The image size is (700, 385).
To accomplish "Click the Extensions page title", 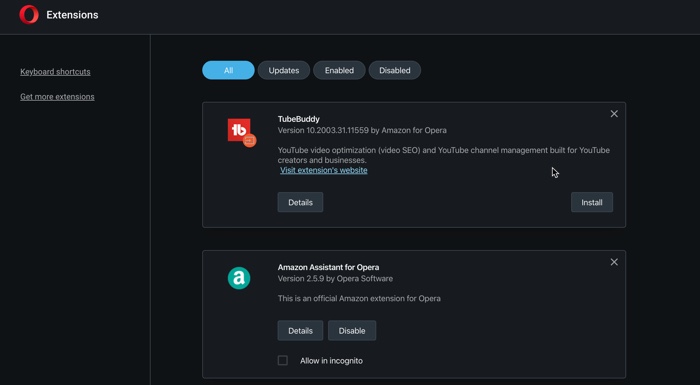I will pos(72,15).
